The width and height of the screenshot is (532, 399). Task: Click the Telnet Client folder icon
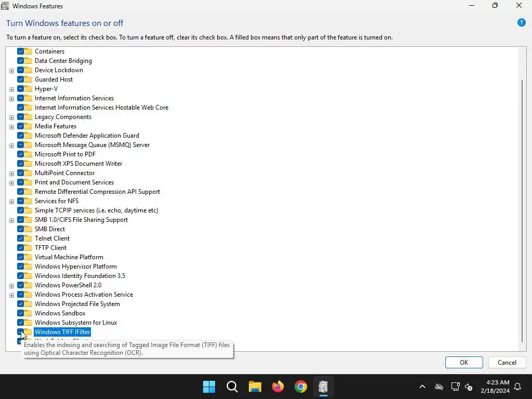coord(28,238)
